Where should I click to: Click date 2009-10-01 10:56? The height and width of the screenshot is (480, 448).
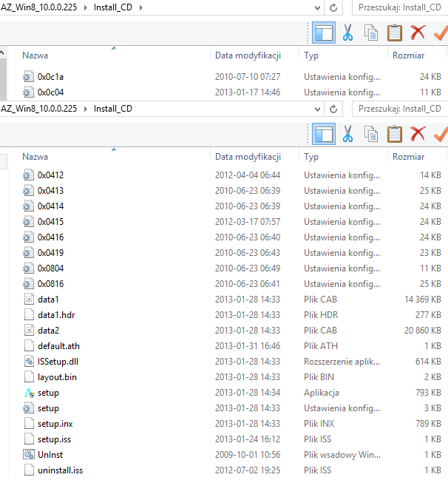pos(248,455)
